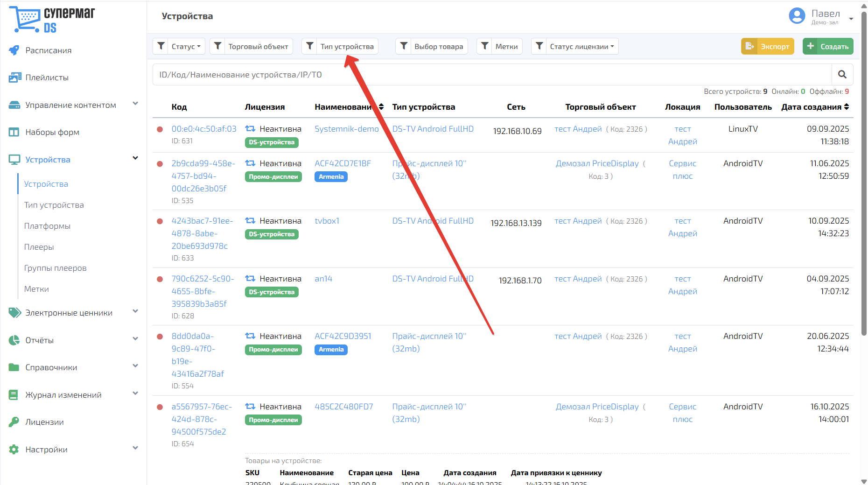Click the yellow Экспорт button

[x=768, y=46]
